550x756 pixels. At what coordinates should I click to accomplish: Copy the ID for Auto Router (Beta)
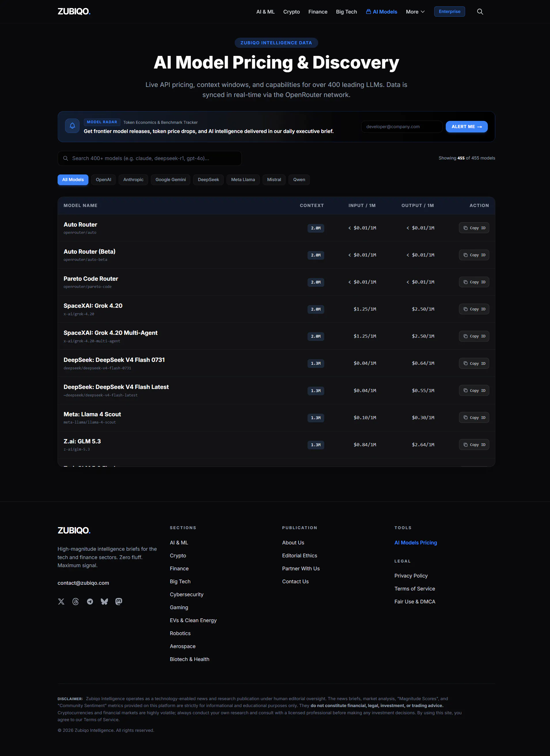[474, 255]
